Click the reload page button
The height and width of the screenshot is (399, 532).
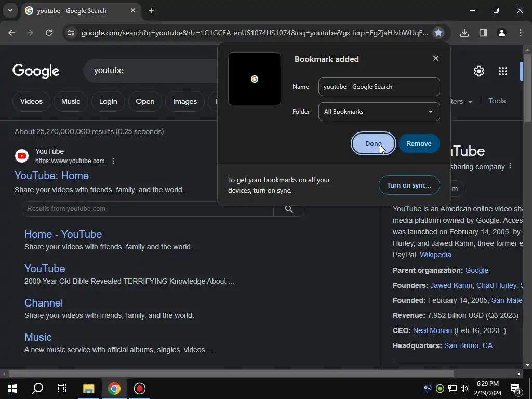pos(49,33)
